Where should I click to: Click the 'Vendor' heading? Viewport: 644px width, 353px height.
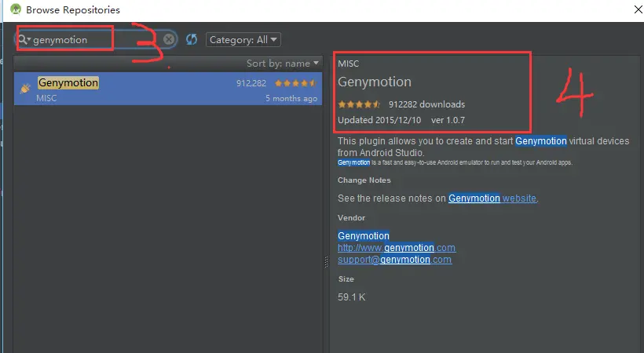[351, 218]
